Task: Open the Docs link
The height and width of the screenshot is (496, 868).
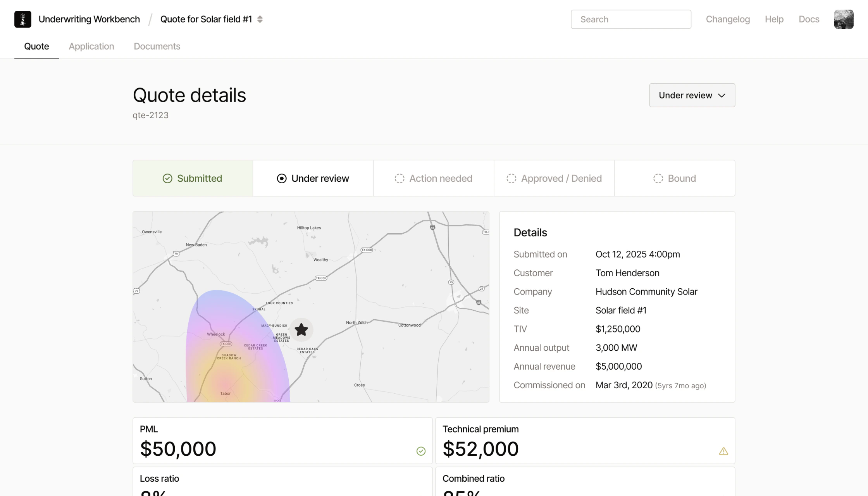Action: pyautogui.click(x=809, y=19)
